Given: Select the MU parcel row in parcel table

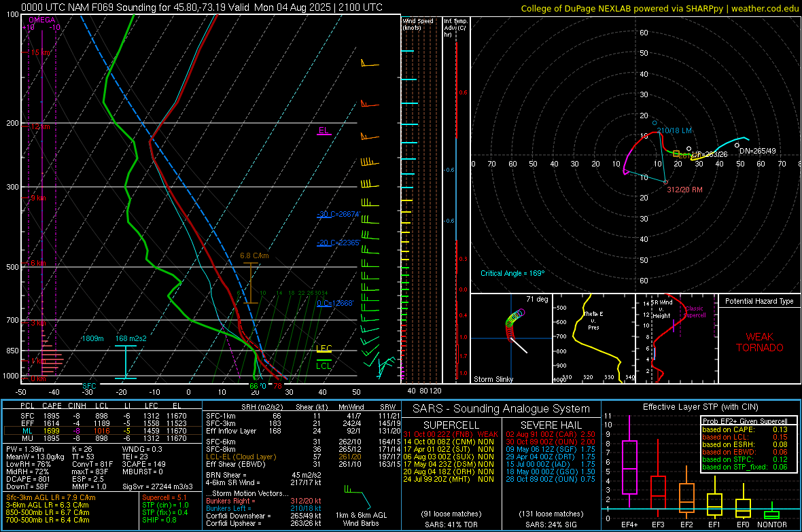Looking at the screenshot, I should click(x=103, y=438).
